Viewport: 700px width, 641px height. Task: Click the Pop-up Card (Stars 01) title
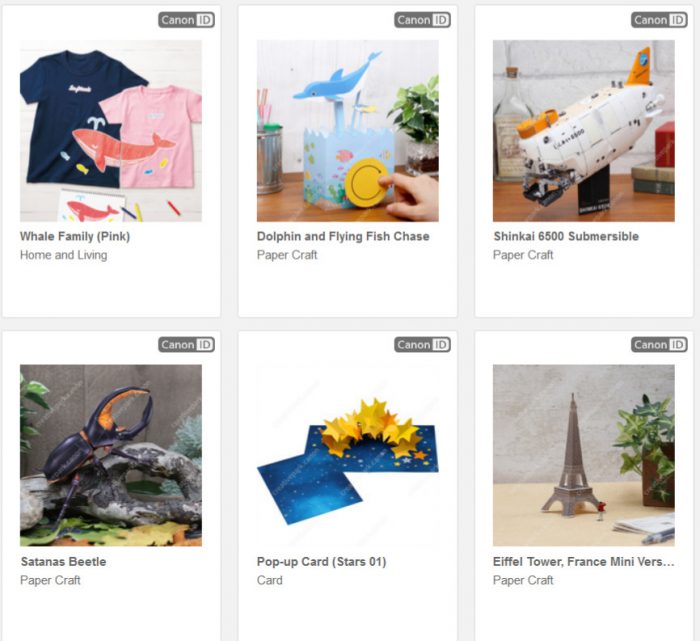[321, 562]
